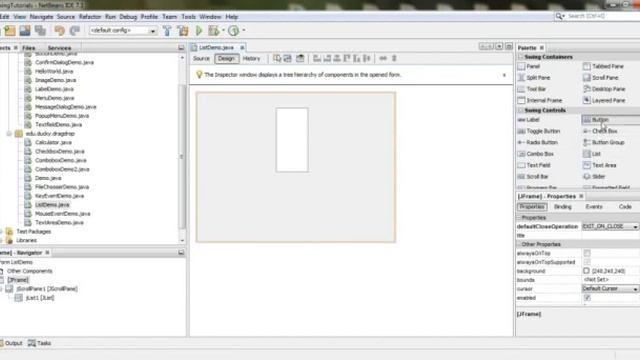Click the Undo toolbar icon
The height and width of the screenshot is (360, 640).
pos(60,31)
